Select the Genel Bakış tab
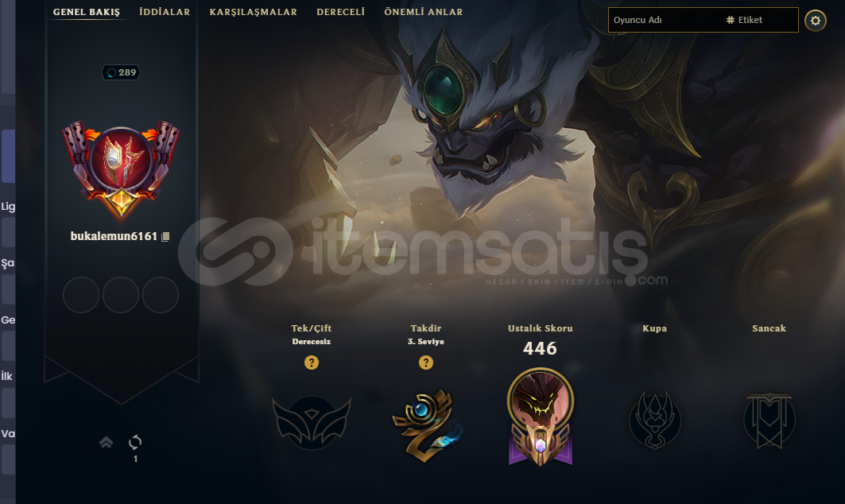Viewport: 845px width, 504px height. (x=87, y=12)
